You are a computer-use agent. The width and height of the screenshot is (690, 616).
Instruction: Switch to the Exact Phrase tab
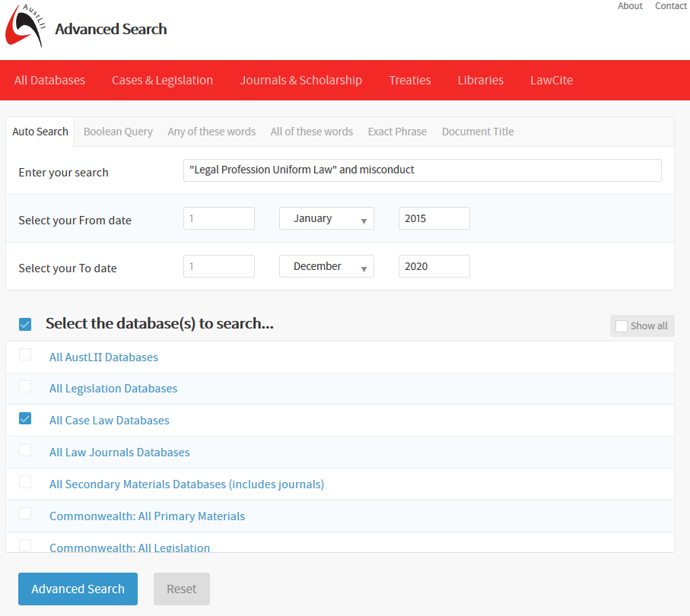(397, 132)
